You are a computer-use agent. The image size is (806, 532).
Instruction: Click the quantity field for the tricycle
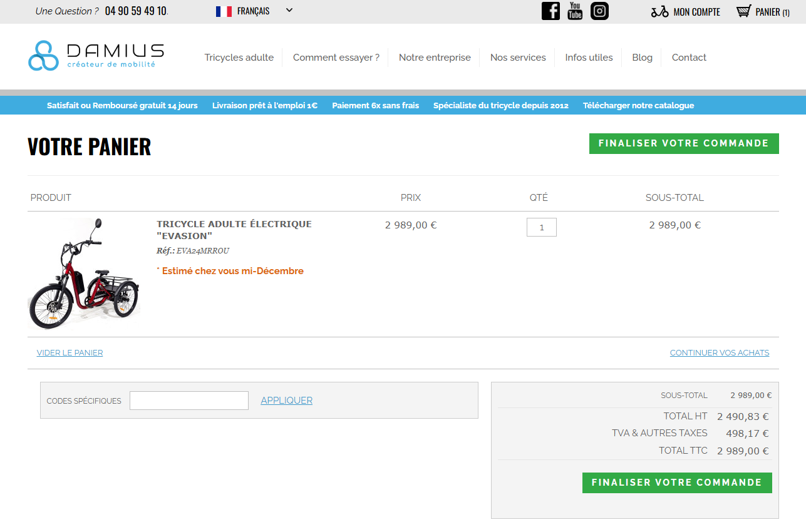[541, 227]
